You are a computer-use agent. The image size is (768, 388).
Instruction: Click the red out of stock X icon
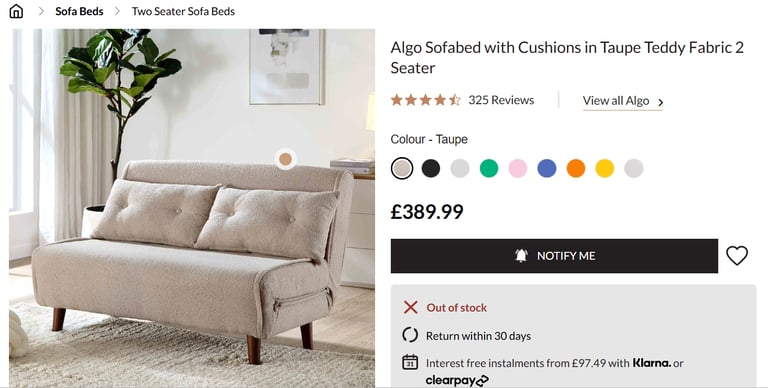(x=410, y=308)
